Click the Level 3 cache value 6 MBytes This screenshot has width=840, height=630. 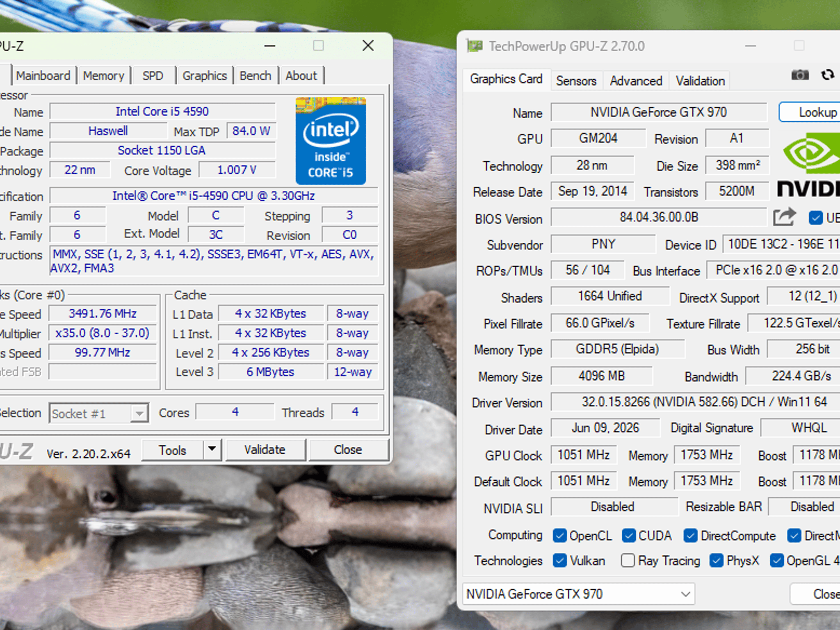(x=270, y=372)
